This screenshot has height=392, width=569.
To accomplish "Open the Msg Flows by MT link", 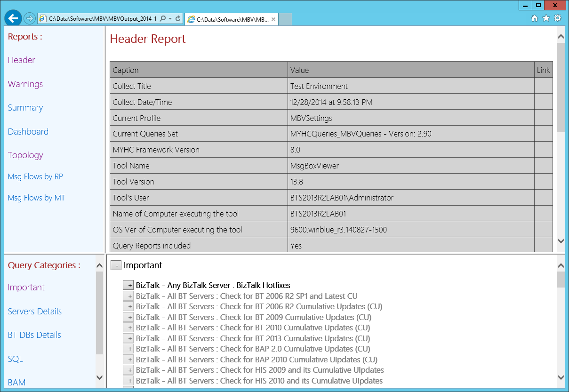I will 36,198.
